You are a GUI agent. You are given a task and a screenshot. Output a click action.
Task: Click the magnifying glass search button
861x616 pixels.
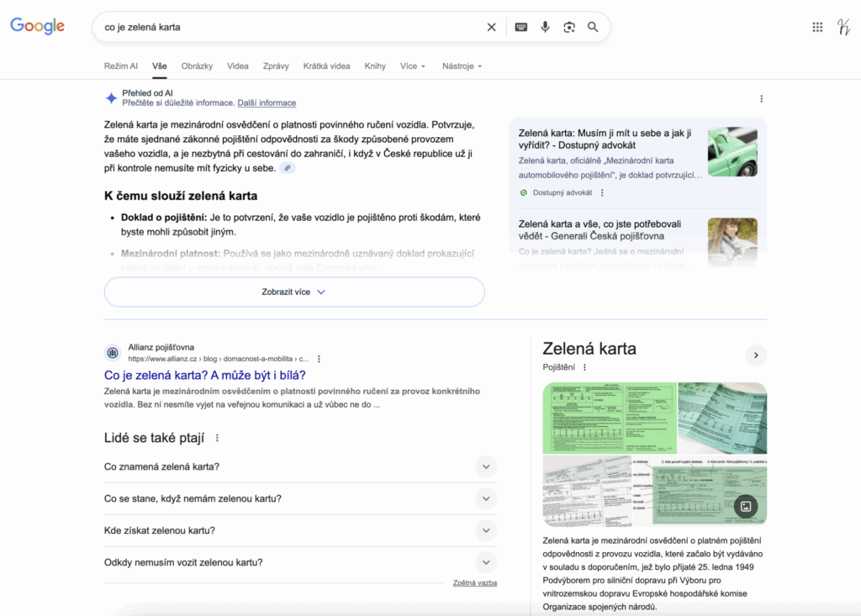point(593,27)
